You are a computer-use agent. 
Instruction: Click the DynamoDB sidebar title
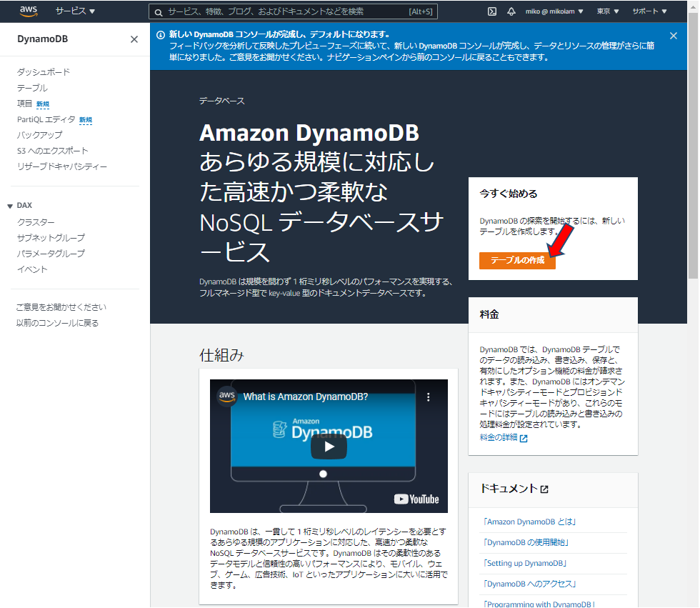point(42,39)
